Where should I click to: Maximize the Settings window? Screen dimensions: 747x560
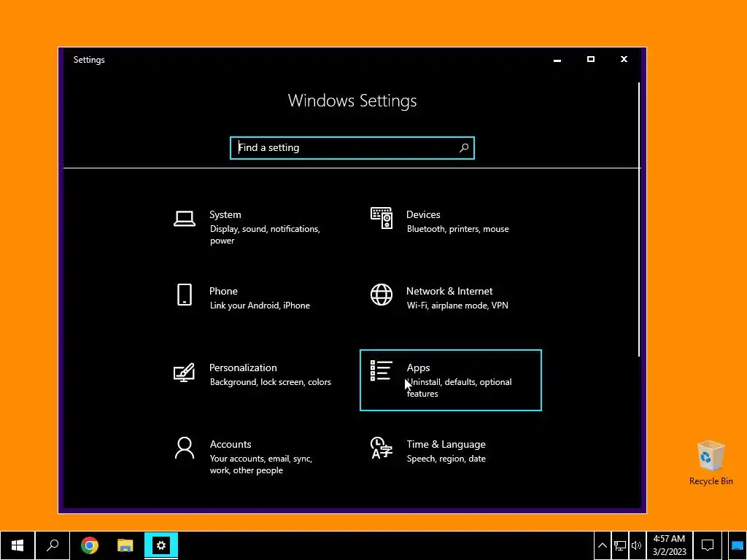click(591, 60)
